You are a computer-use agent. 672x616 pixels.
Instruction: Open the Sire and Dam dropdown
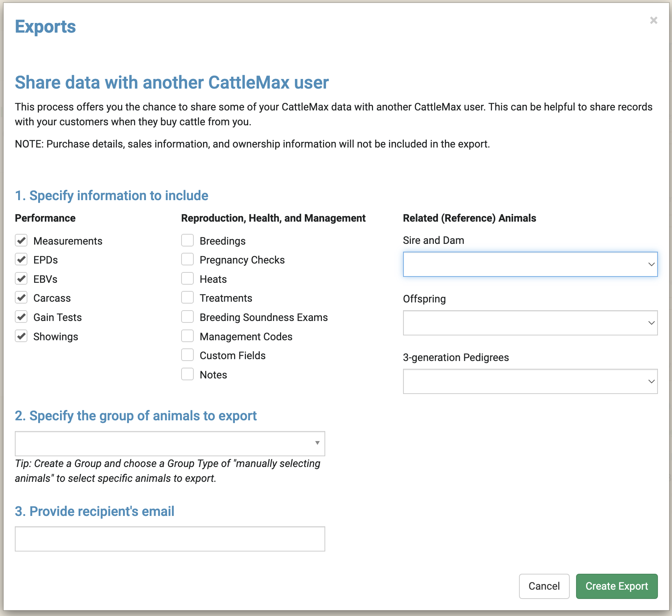click(530, 264)
